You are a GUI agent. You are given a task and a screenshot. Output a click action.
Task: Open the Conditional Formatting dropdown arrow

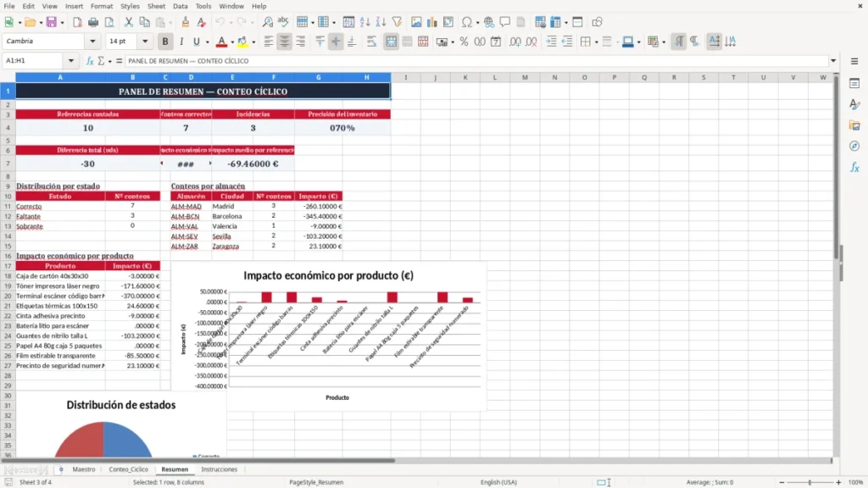click(664, 42)
